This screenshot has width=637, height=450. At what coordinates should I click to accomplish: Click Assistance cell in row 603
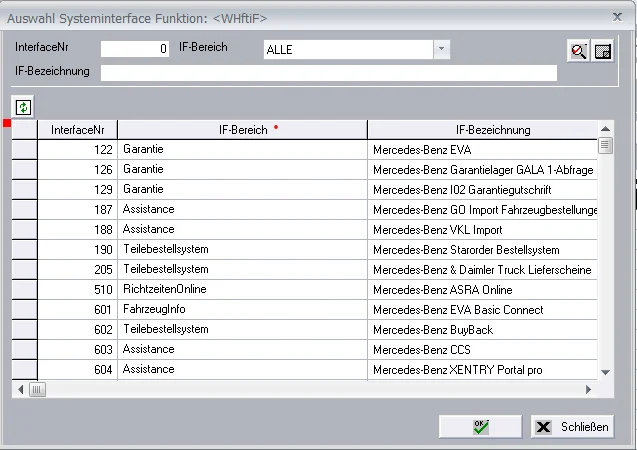pyautogui.click(x=243, y=349)
